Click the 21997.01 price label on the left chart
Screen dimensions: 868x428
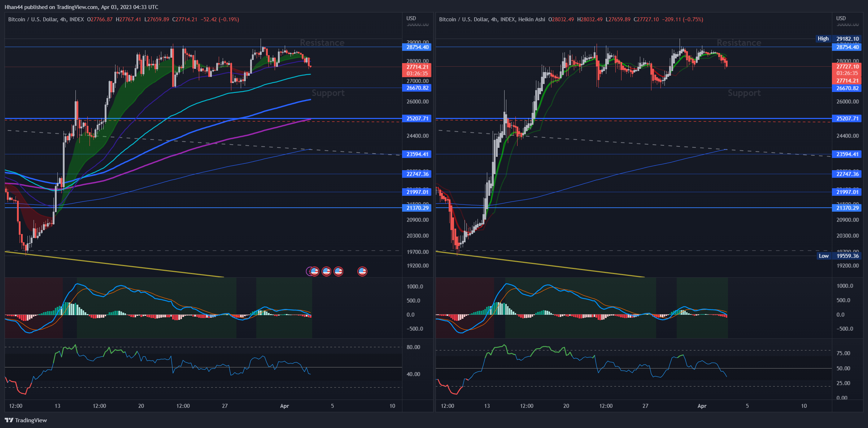417,192
